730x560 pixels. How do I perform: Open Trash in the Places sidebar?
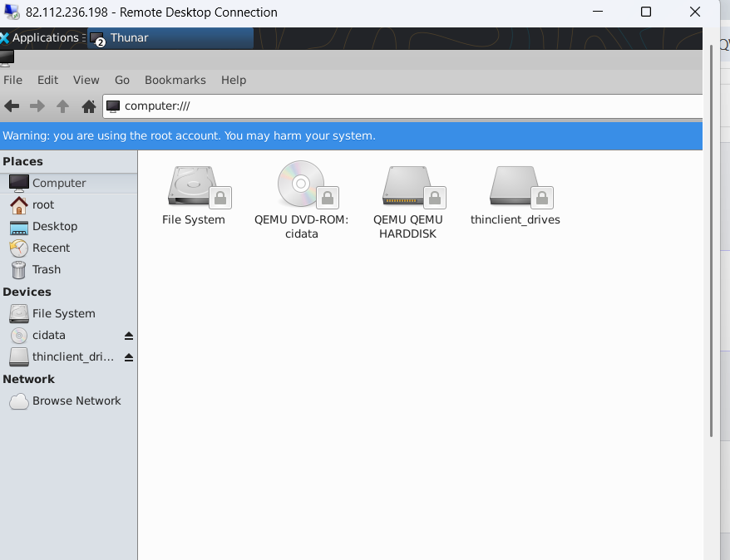68,270
